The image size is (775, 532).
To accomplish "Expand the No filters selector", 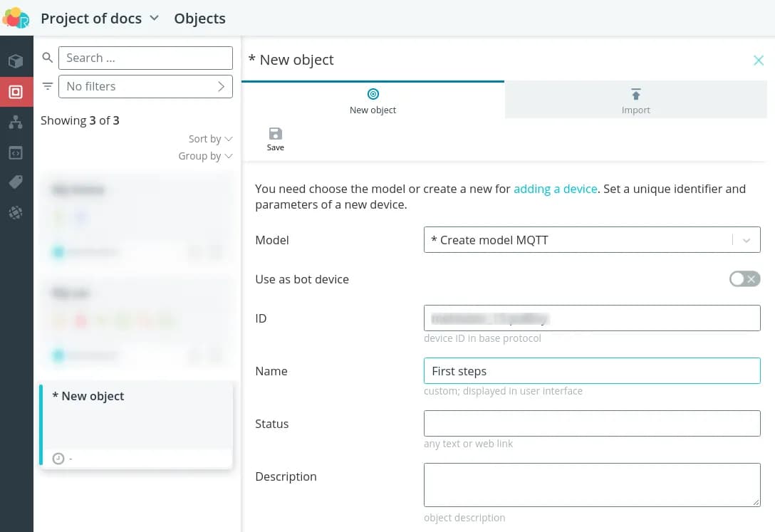I will pos(145,86).
